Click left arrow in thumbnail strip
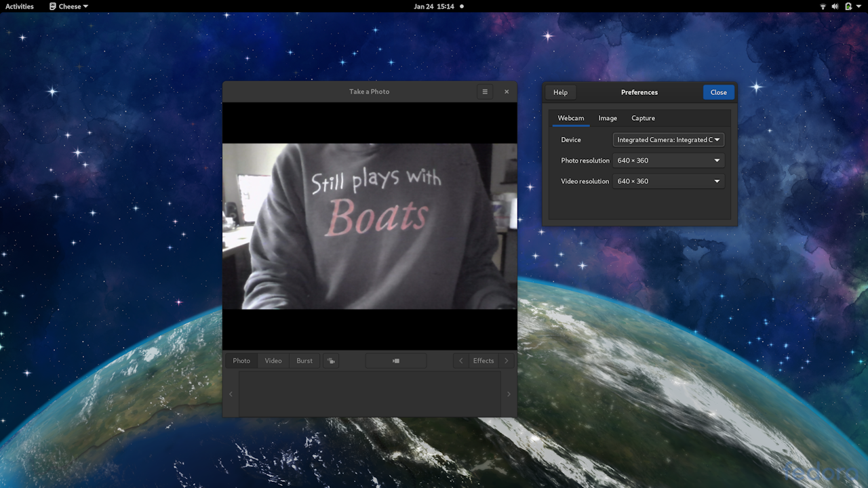The height and width of the screenshot is (488, 868). 231,394
